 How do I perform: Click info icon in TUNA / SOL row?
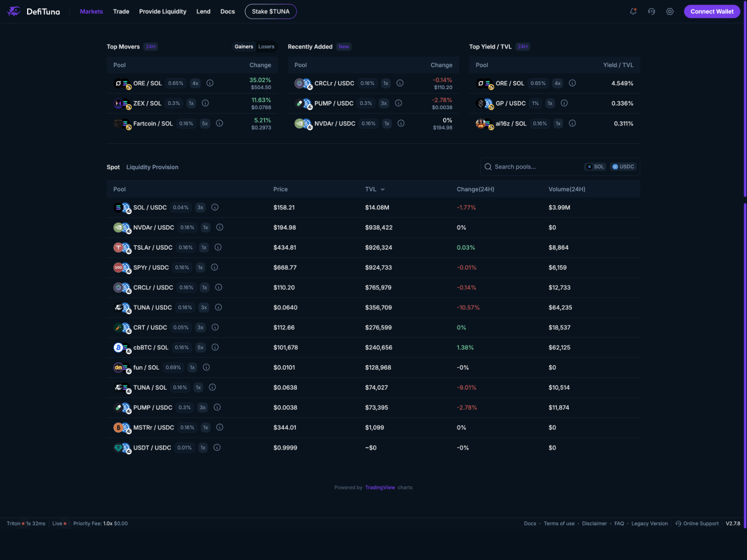point(212,387)
